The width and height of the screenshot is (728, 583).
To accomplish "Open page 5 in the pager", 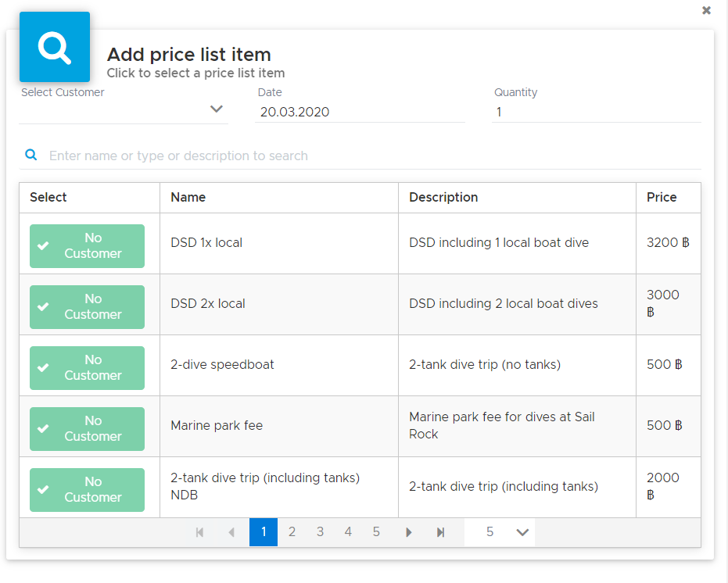I will pyautogui.click(x=376, y=532).
